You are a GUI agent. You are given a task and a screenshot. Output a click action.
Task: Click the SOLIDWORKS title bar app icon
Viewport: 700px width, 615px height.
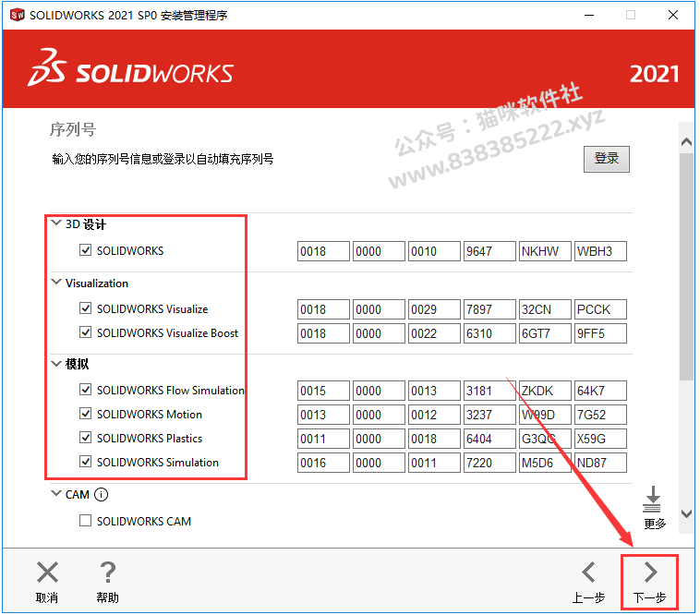(17, 15)
